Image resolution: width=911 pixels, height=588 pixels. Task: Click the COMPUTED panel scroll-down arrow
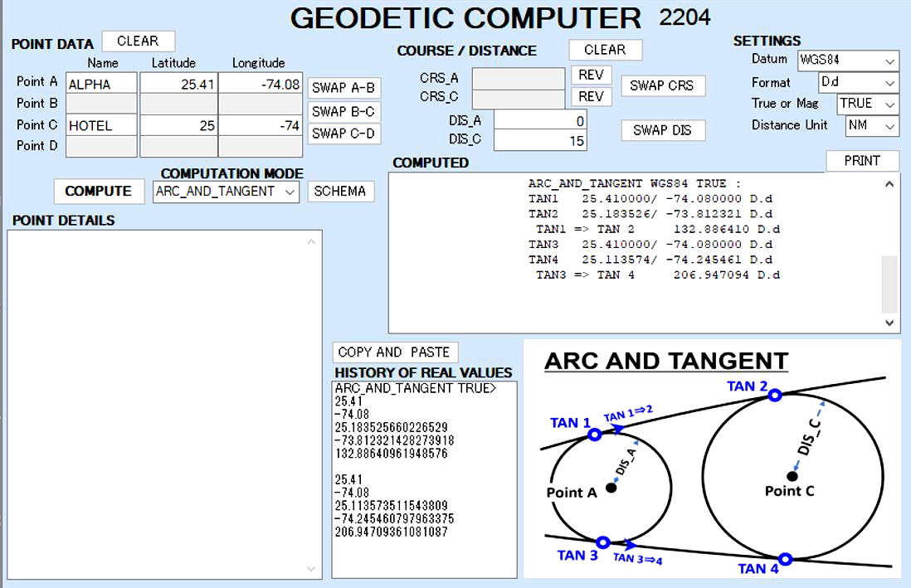pos(889,323)
